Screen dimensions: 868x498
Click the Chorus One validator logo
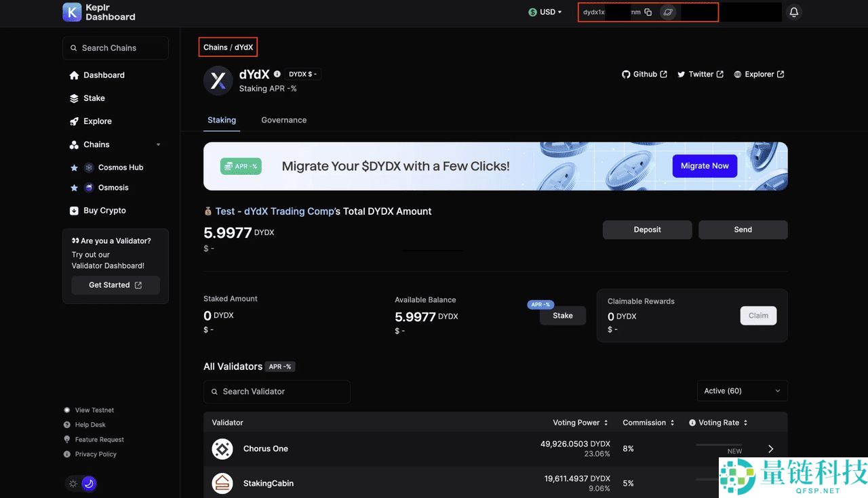tap(222, 449)
